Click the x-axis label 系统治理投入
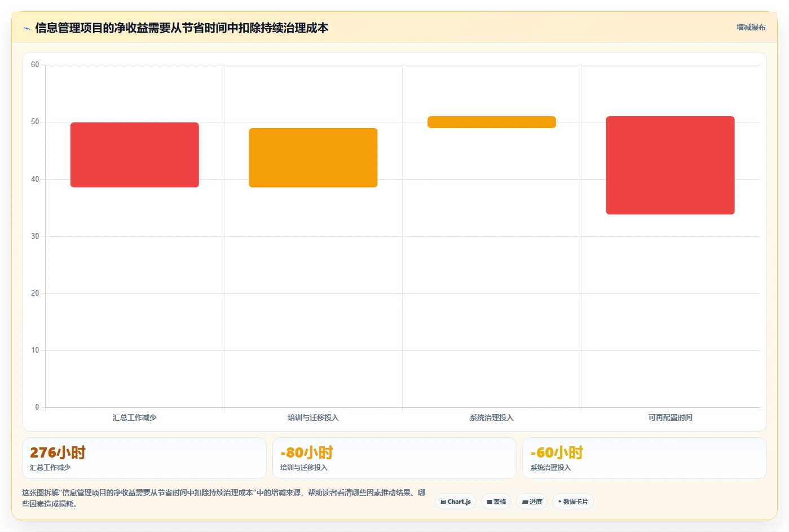The width and height of the screenshot is (789, 532). pyautogui.click(x=492, y=417)
